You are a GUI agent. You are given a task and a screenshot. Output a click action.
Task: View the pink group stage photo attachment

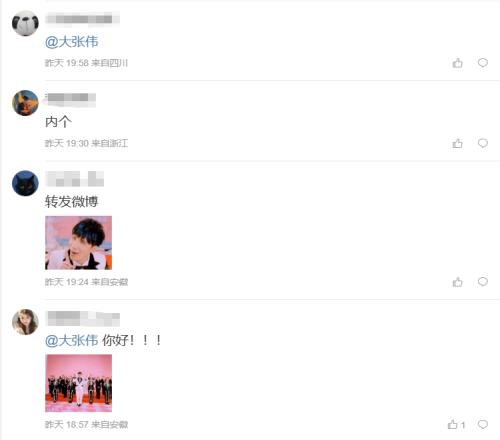[x=79, y=383]
